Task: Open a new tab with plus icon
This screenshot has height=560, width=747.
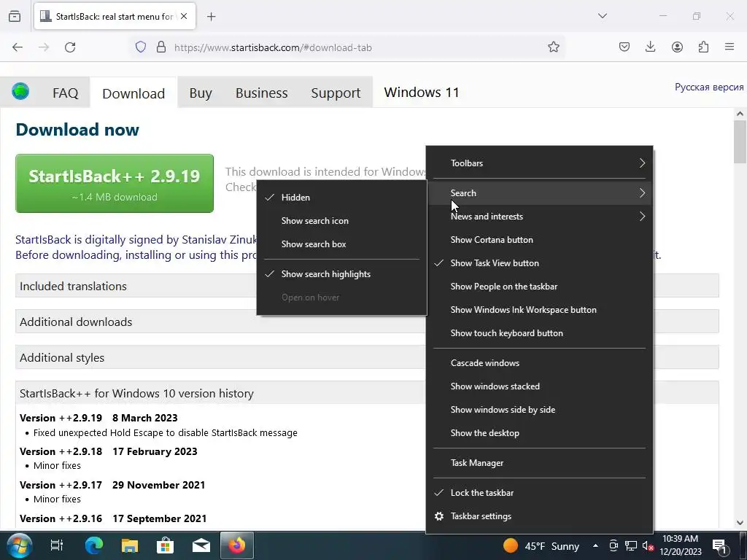Action: pos(211,17)
